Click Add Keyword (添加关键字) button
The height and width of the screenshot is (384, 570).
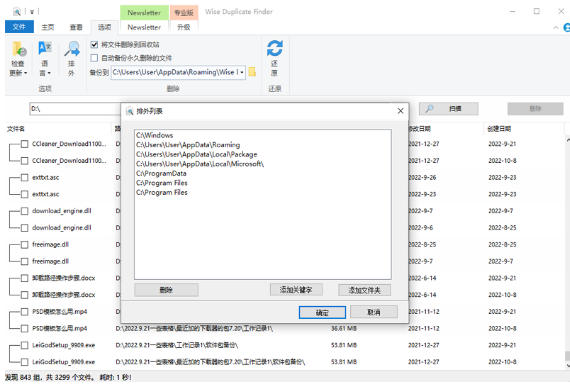296,290
